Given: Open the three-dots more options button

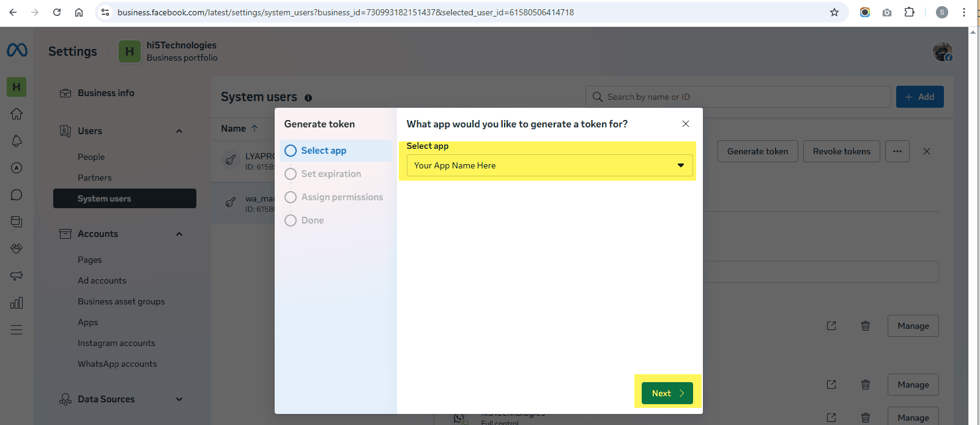Looking at the screenshot, I should pos(897,151).
